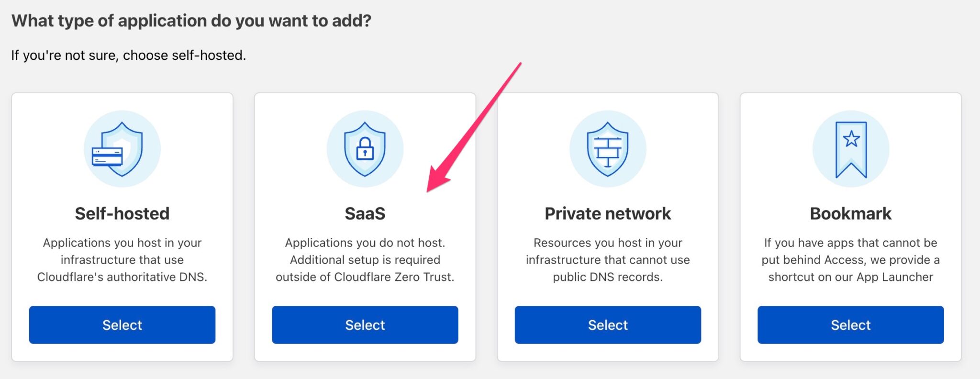Select the Private network application type

608,324
